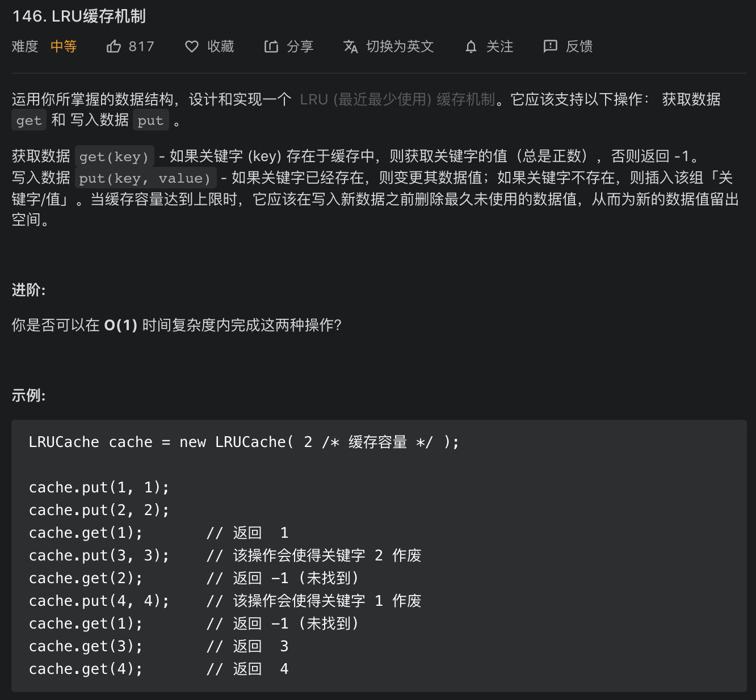Click the translate icon for 切换为英文
Viewport: 756px width, 700px height.
tap(351, 47)
